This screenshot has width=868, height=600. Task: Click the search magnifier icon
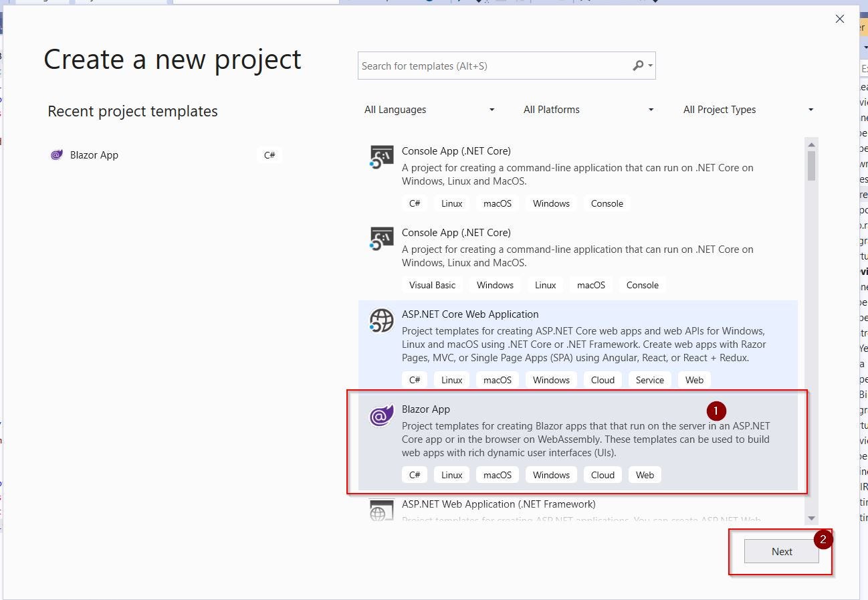(637, 66)
